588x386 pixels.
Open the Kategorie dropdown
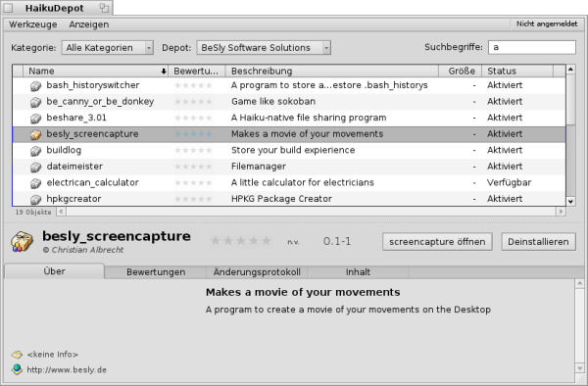pyautogui.click(x=108, y=48)
